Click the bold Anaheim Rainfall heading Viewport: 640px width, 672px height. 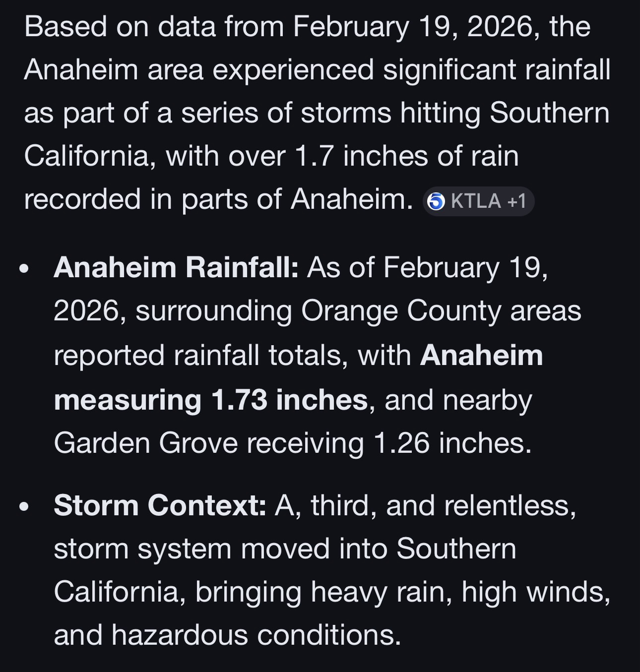[176, 267]
